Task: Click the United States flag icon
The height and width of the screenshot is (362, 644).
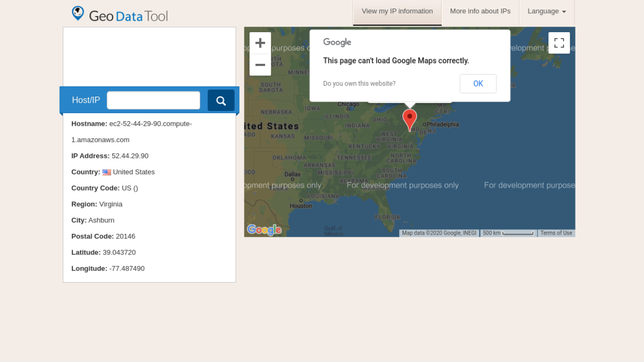Action: coord(107,172)
